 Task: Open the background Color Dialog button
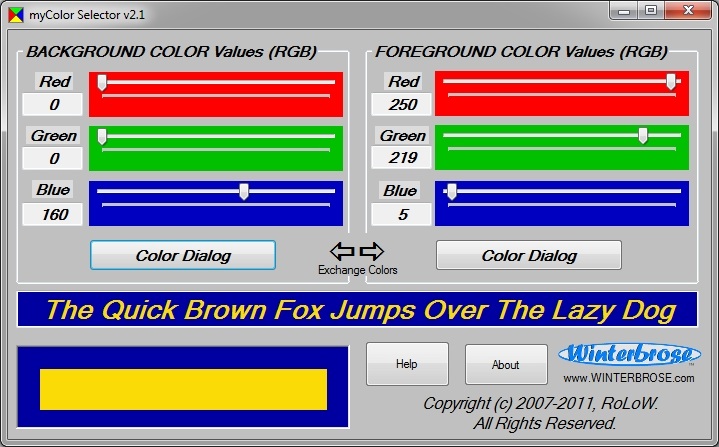click(183, 255)
